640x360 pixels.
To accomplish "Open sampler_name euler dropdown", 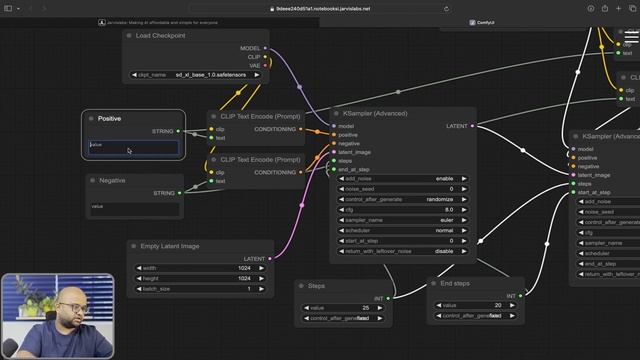I will (x=402, y=220).
